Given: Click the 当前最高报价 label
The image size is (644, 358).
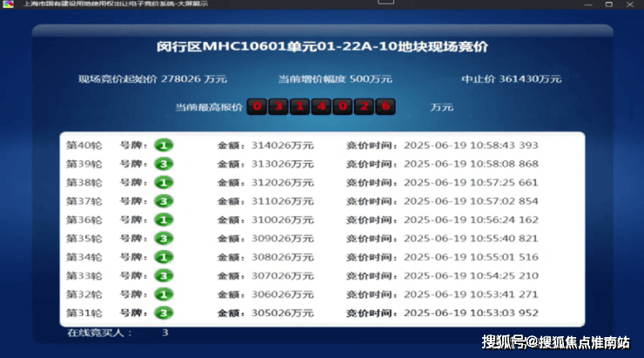Looking at the screenshot, I should point(209,107).
